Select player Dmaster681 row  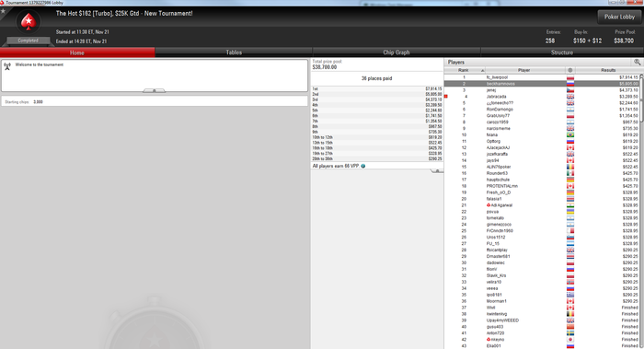point(542,257)
